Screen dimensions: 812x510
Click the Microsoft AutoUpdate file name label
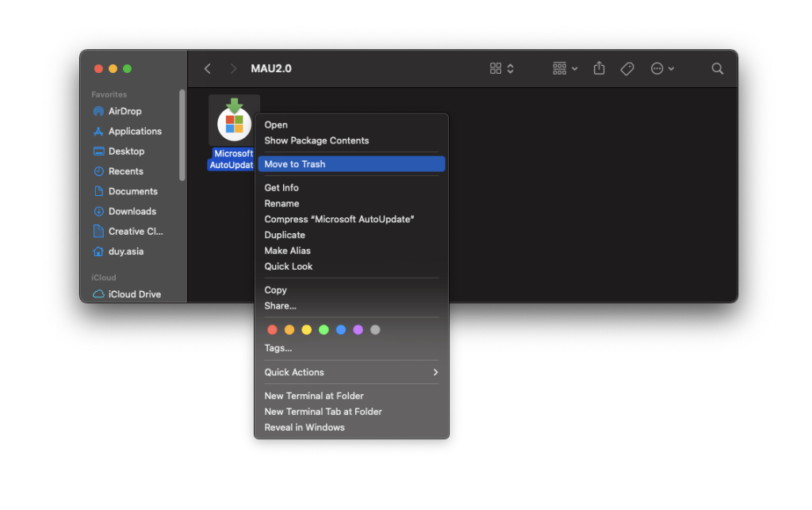click(232, 159)
